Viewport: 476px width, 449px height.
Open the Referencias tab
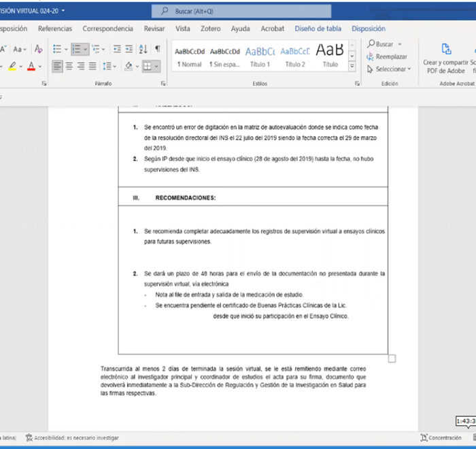(x=55, y=29)
